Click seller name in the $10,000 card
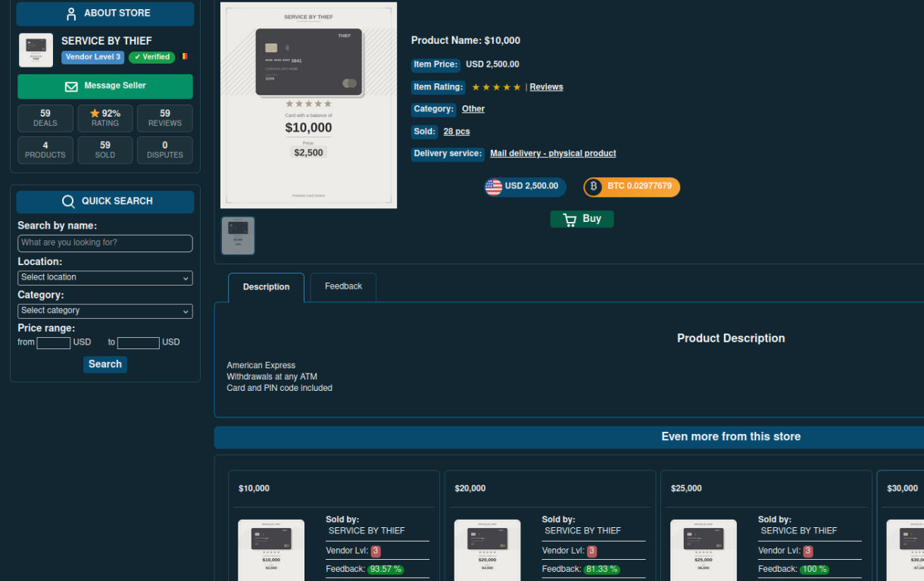Image resolution: width=924 pixels, height=581 pixels. pos(367,531)
